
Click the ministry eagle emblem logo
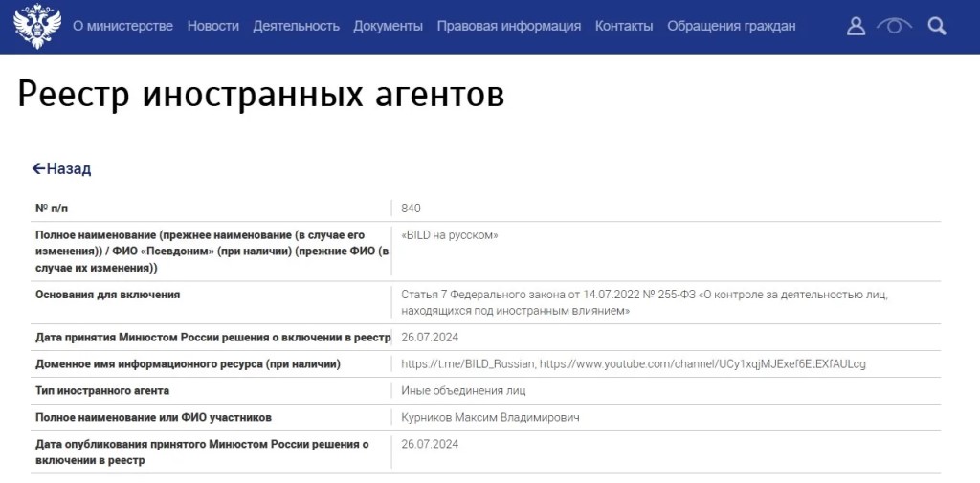point(37,26)
